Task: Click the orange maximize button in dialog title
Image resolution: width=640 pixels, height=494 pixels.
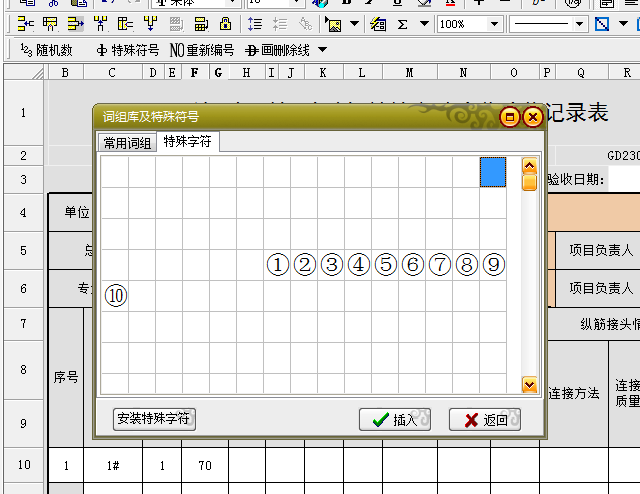Action: click(510, 117)
